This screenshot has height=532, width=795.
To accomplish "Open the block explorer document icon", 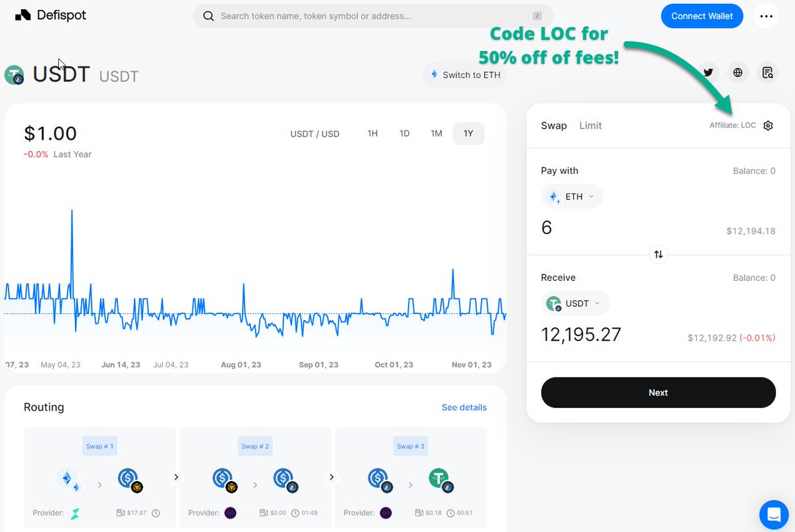I will coord(768,73).
